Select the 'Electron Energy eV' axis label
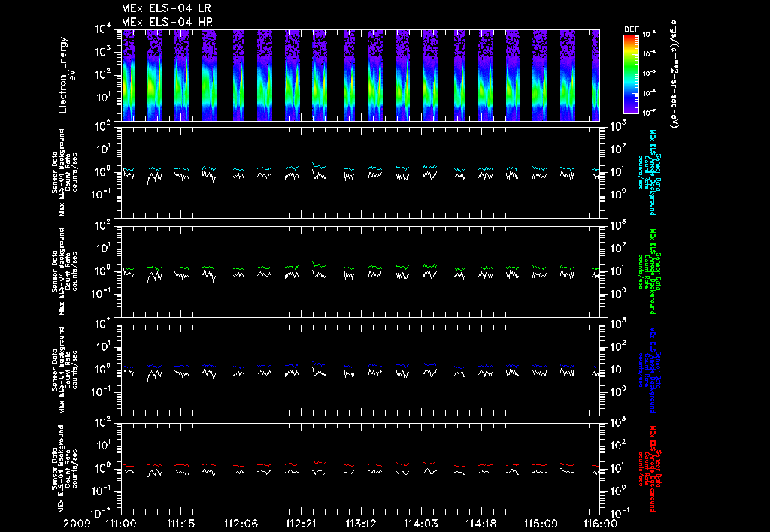Screen dimensions: 770x532 point(66,75)
